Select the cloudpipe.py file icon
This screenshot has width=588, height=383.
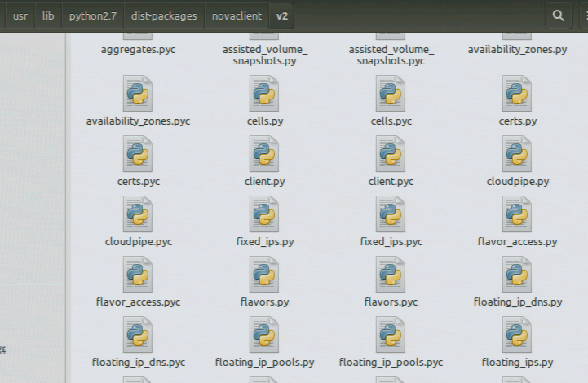pos(517,154)
